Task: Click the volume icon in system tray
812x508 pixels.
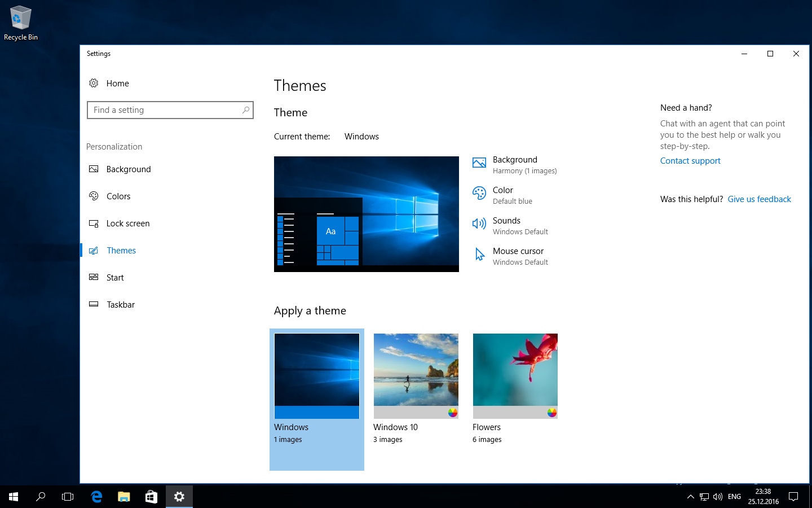Action: pos(718,497)
